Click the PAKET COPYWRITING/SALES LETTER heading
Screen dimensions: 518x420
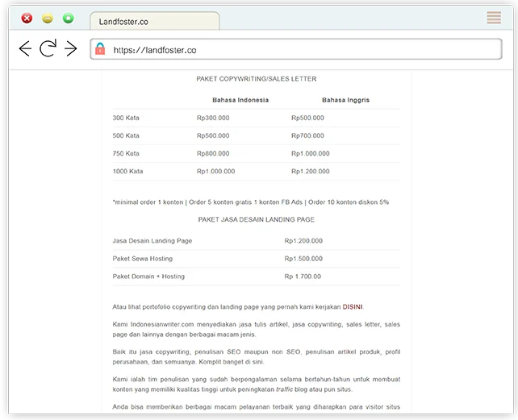click(x=257, y=79)
